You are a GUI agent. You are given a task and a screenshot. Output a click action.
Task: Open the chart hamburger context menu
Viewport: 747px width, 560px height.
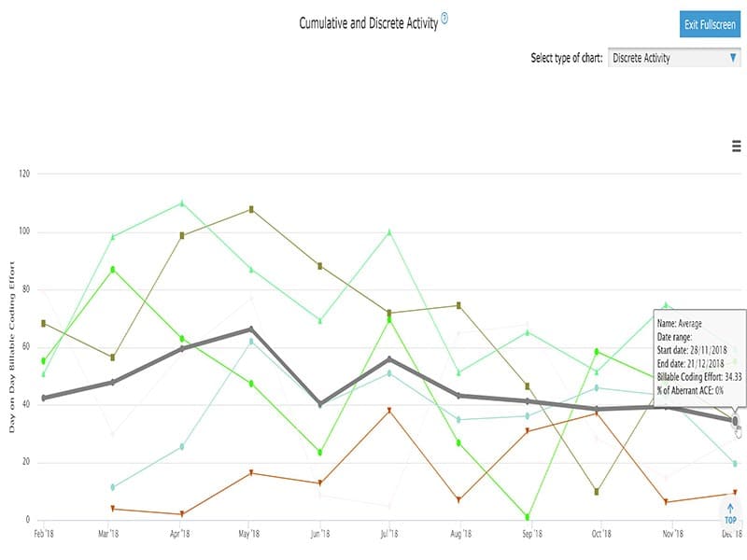736,147
